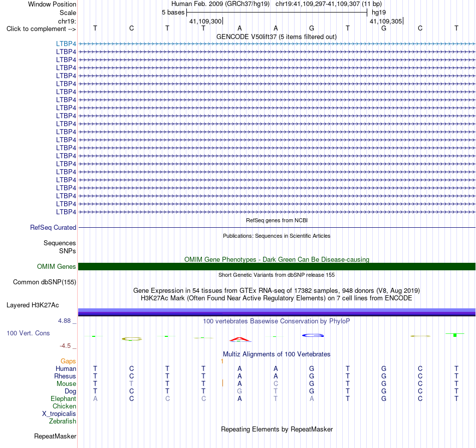The image size is (476, 448).
Task: Open the 'Publications: Sequences in Scientific Articles' title
Action: coord(277,236)
